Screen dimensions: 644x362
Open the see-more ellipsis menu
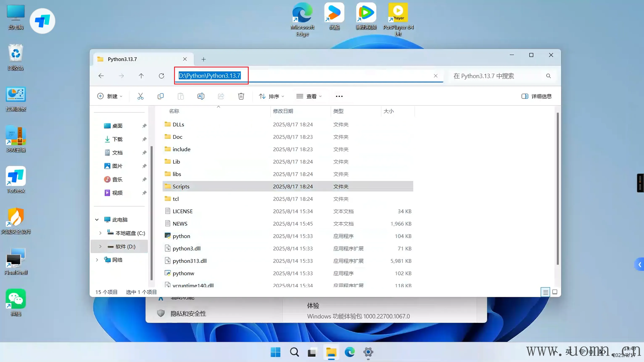coord(339,96)
